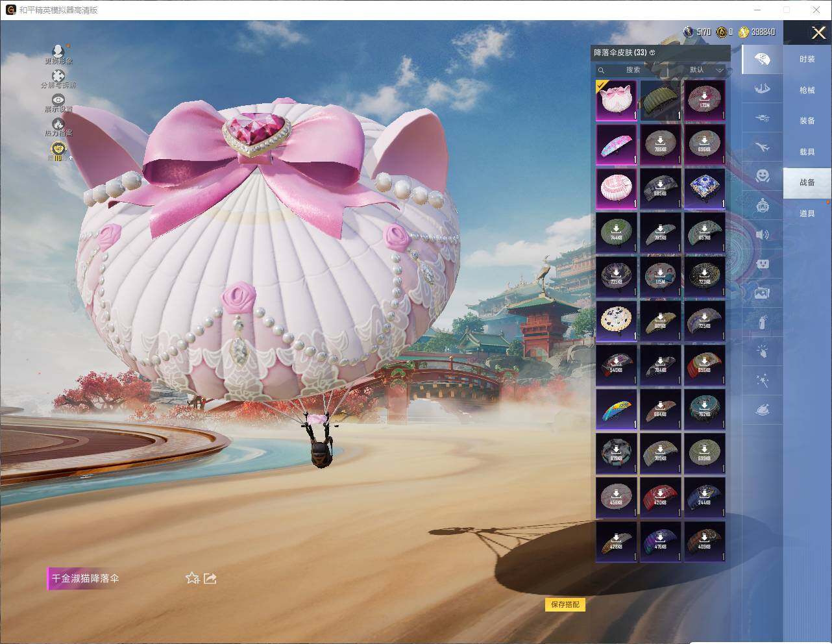This screenshot has height=644, width=832.
Task: Switch to the 时装 fashion tab
Action: coord(807,59)
